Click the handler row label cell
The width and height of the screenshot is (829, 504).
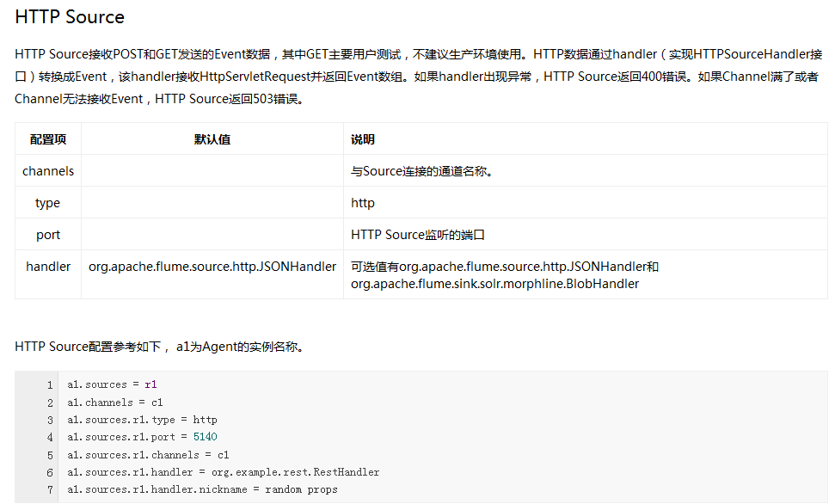pyautogui.click(x=48, y=267)
